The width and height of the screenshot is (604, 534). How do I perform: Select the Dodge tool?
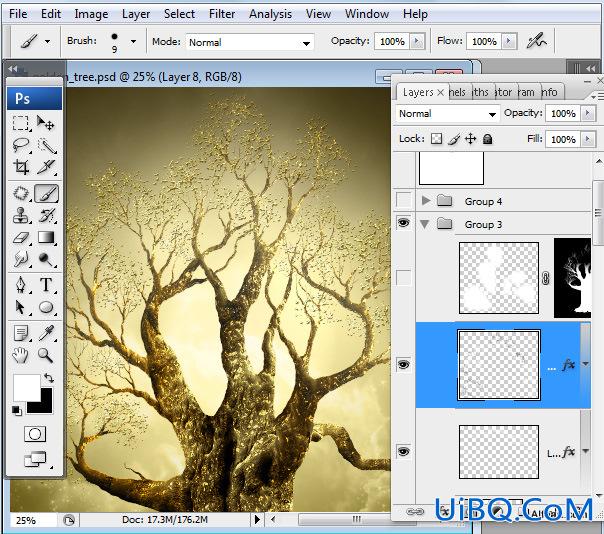46,259
